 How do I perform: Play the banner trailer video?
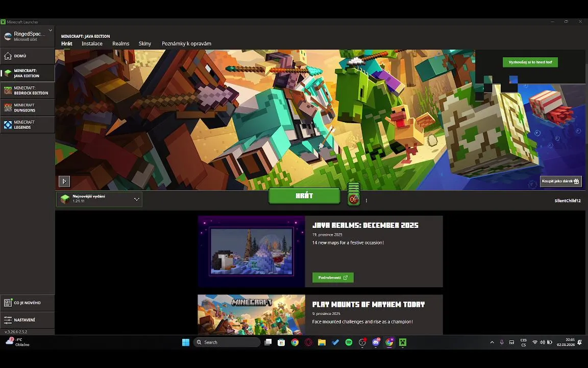64,181
